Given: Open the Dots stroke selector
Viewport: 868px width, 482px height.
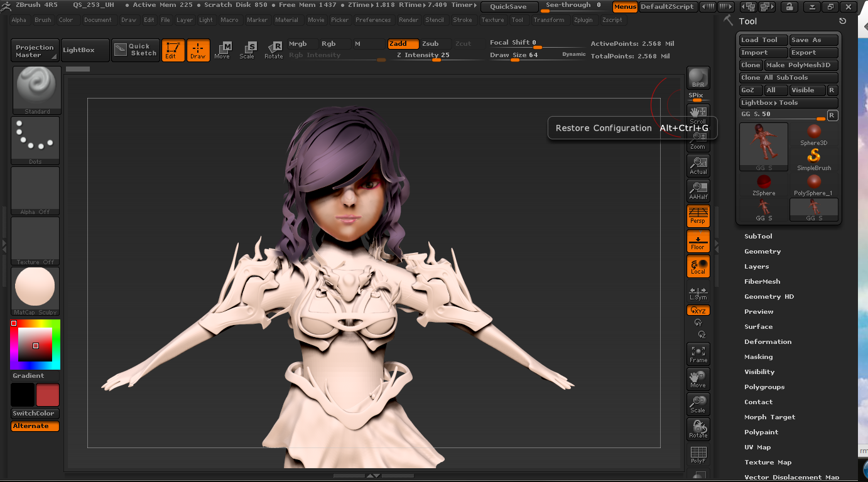Looking at the screenshot, I should click(35, 141).
